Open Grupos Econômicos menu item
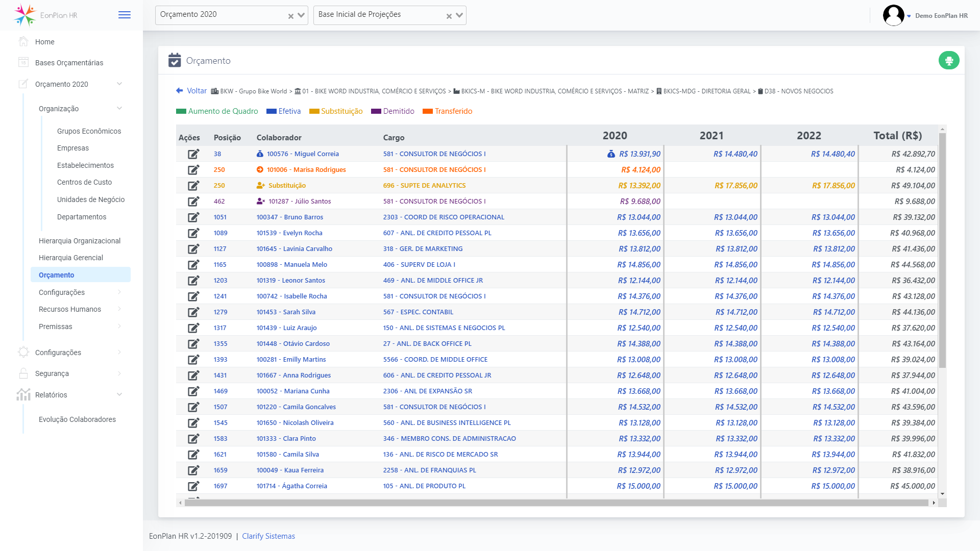This screenshot has height=551, width=980. click(x=89, y=131)
